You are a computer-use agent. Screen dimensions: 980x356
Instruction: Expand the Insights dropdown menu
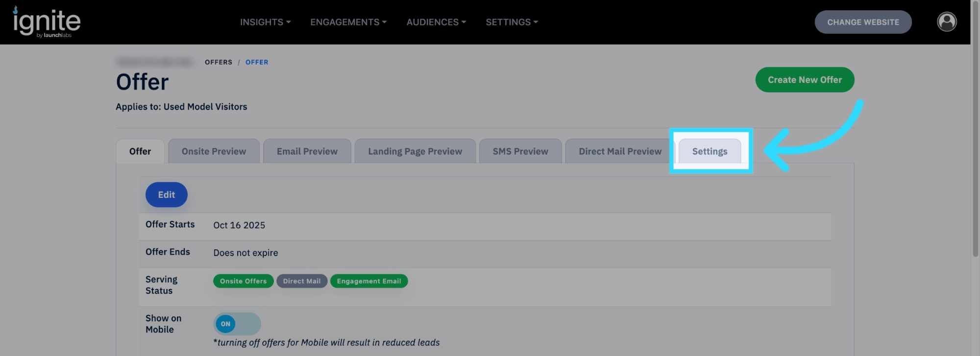coord(265,22)
